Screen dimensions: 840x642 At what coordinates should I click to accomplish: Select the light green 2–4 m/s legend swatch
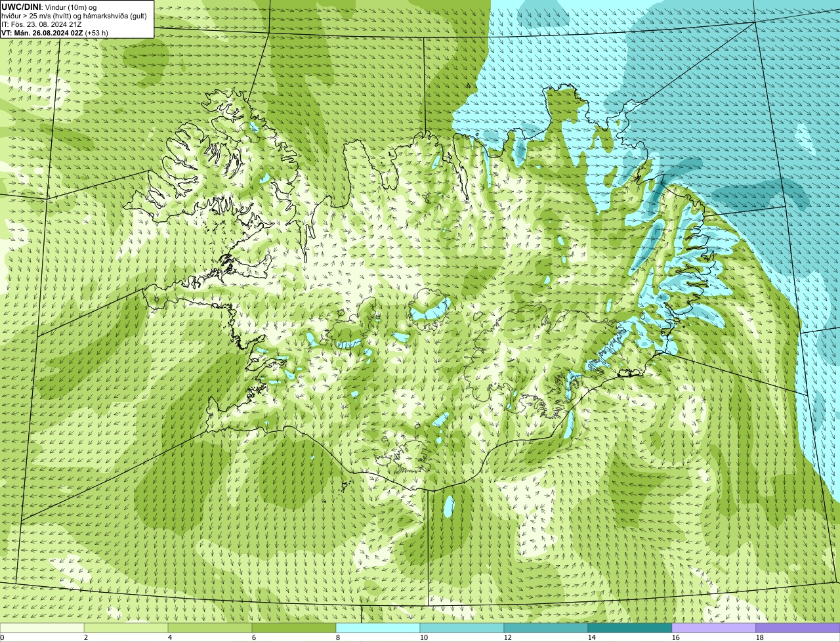[126, 628]
